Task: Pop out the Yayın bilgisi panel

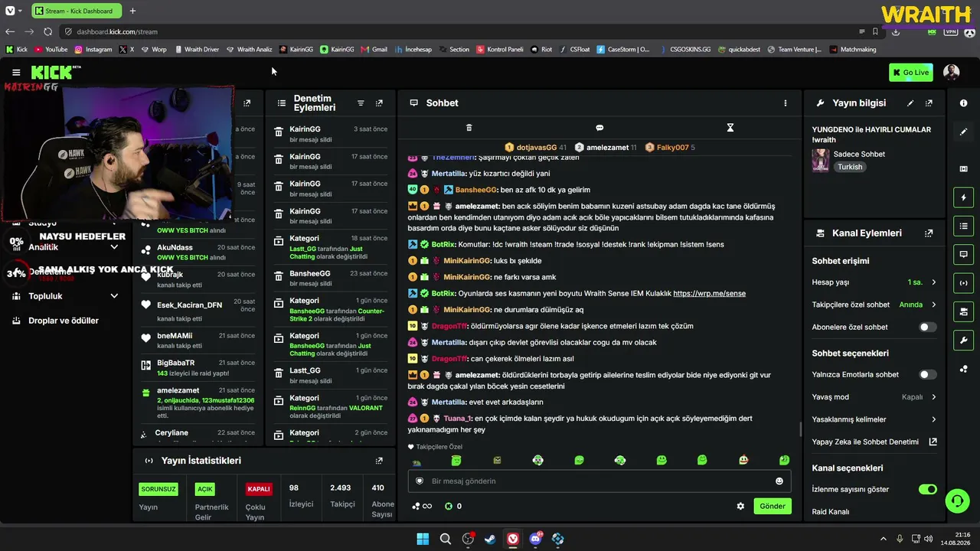Action: (x=929, y=103)
